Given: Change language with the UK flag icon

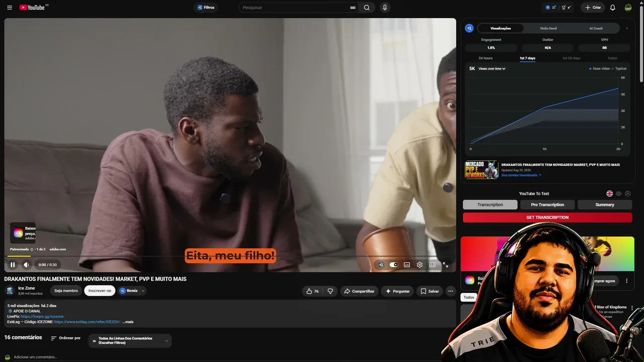Looking at the screenshot, I should pyautogui.click(x=610, y=194).
